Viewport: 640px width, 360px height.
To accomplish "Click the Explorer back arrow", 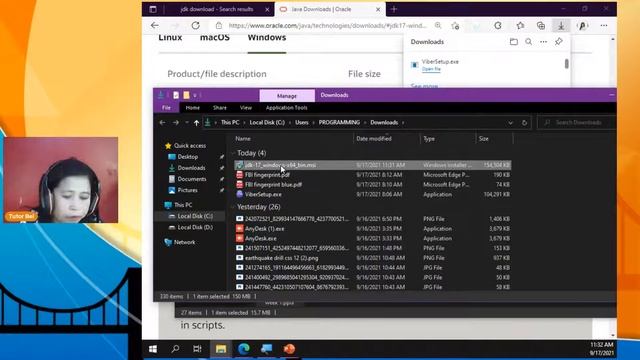I will pos(162,122).
